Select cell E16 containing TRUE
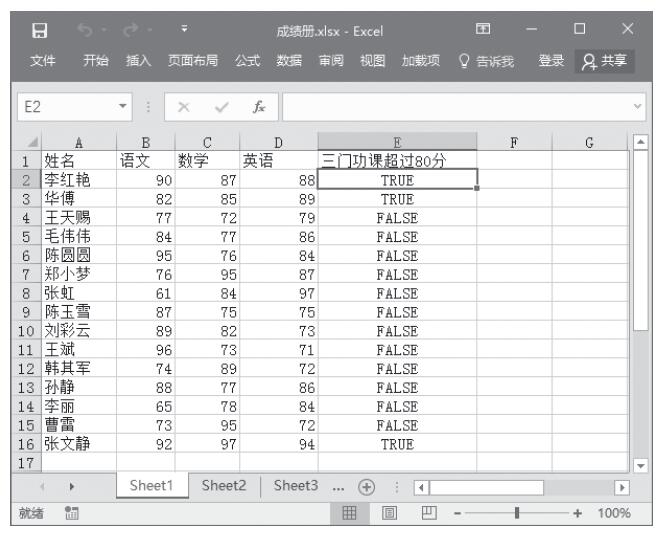The width and height of the screenshot is (666, 534). coord(396,445)
